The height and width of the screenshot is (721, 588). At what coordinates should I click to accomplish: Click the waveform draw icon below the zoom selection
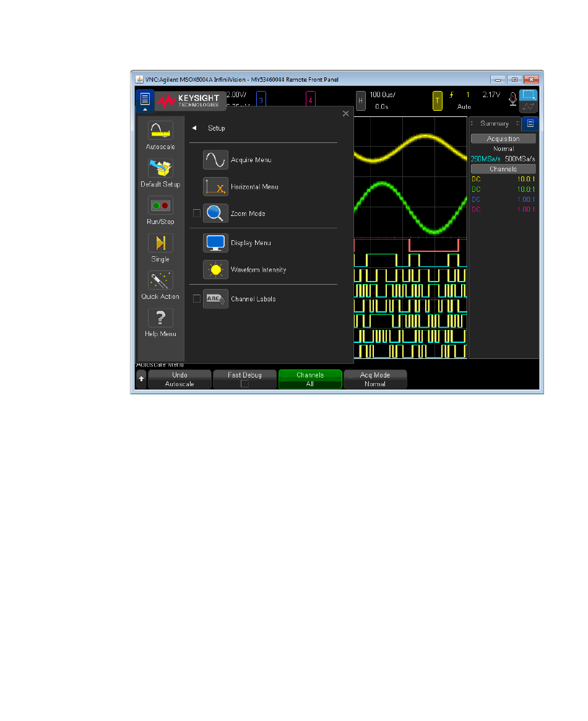click(528, 107)
